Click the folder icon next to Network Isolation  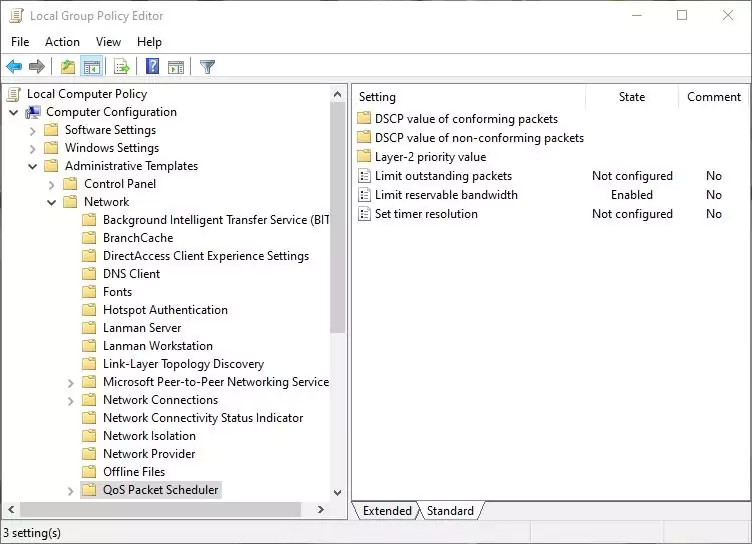click(x=89, y=436)
